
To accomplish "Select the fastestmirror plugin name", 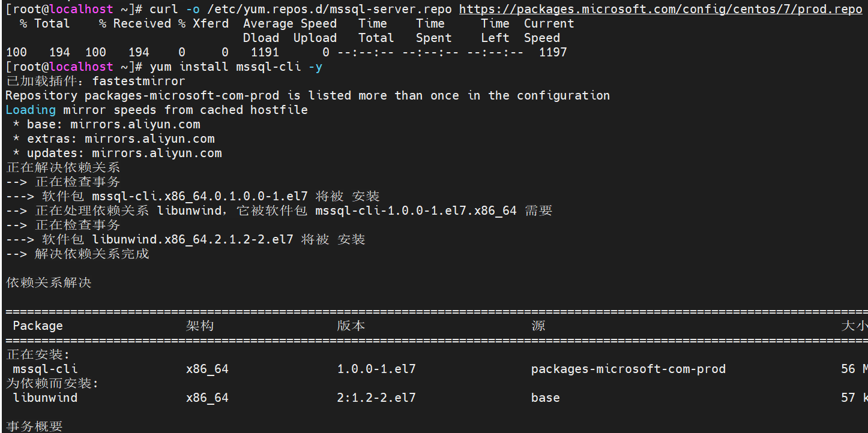I will [x=138, y=81].
